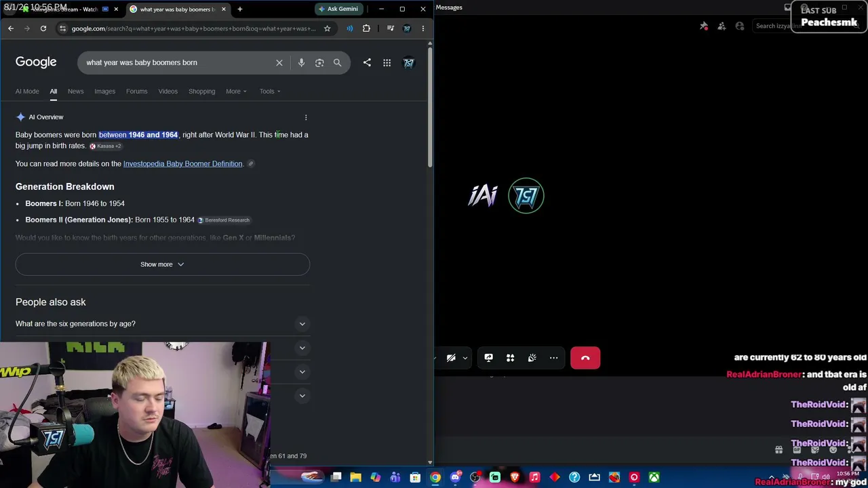
Task: Open the Xbox app from the taskbar
Action: coord(654,477)
